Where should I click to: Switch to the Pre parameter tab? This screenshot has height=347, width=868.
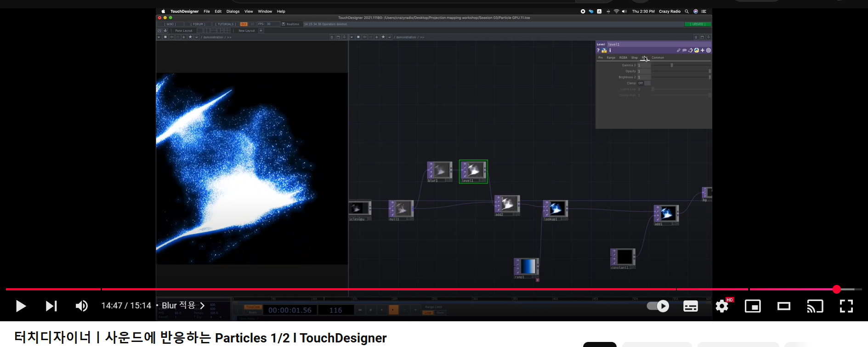(601, 58)
